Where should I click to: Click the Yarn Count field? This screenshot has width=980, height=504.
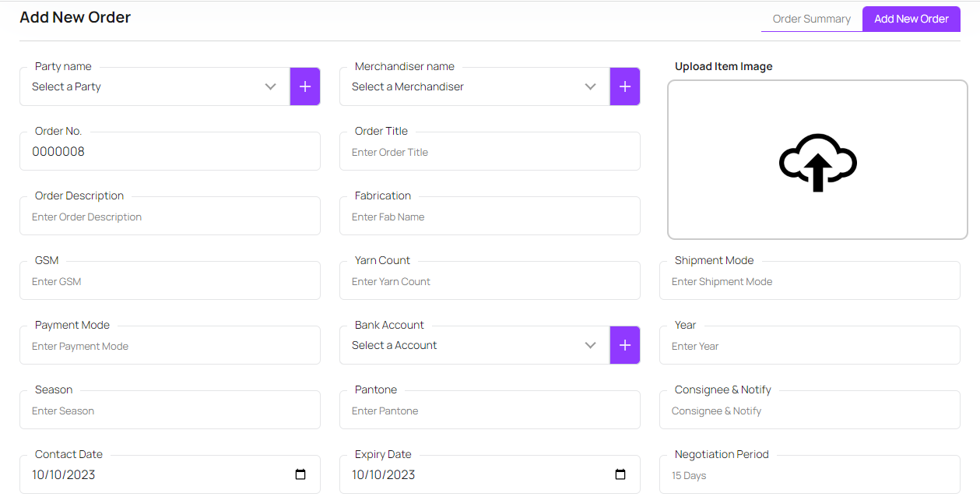point(490,281)
